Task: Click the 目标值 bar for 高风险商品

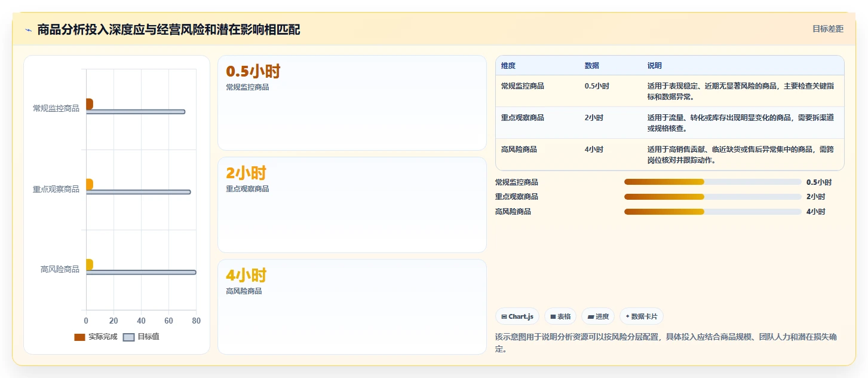Action: [x=141, y=272]
